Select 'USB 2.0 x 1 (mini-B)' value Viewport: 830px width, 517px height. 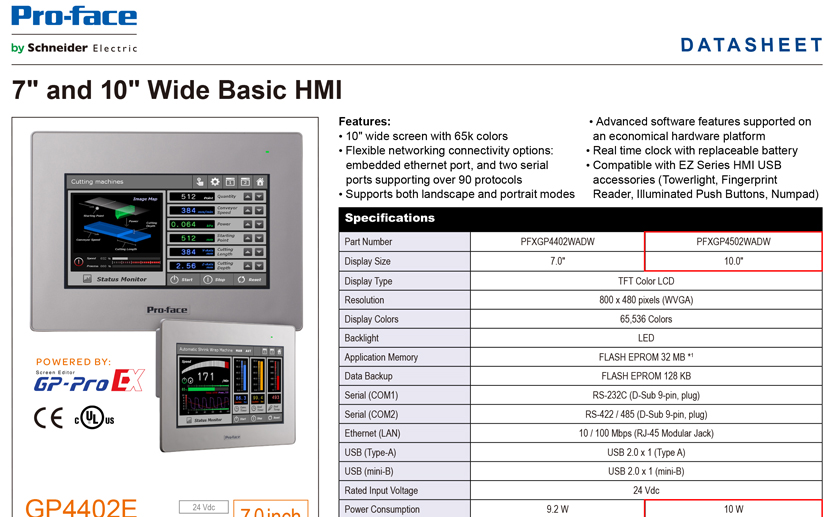point(646,471)
